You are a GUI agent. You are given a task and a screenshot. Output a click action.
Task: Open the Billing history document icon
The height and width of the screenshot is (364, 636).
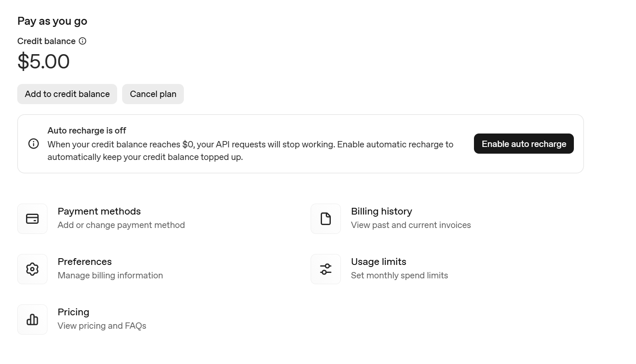point(326,219)
